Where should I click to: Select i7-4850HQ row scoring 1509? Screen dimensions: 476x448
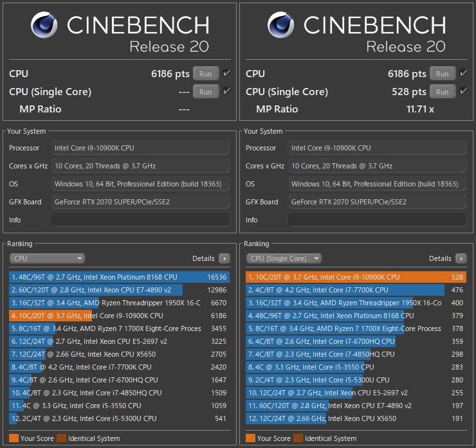(x=119, y=393)
